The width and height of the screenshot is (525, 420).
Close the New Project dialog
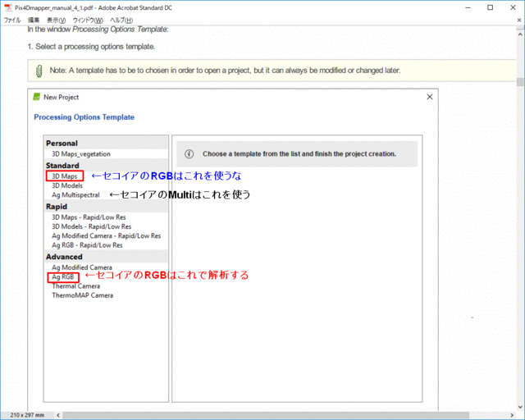[430, 97]
